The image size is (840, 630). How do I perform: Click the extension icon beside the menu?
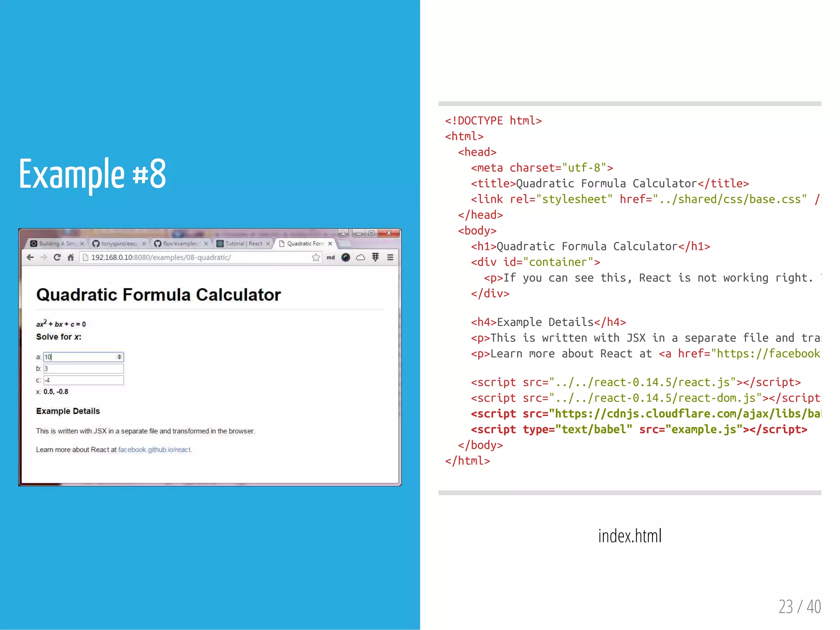point(375,257)
